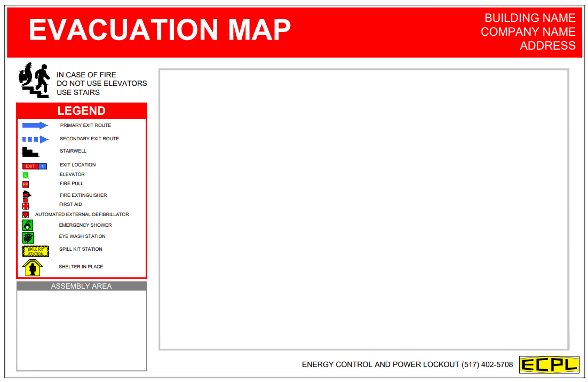Click the green elevator E icon
588x382 pixels.
[25, 175]
